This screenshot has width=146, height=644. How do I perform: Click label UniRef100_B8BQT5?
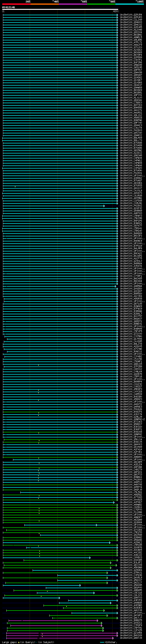click(131, 620)
